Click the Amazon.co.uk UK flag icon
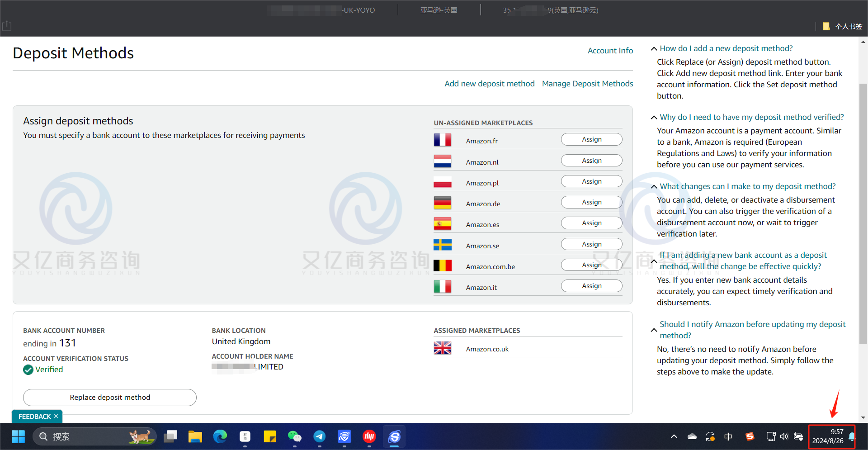This screenshot has width=868, height=450. [442, 348]
